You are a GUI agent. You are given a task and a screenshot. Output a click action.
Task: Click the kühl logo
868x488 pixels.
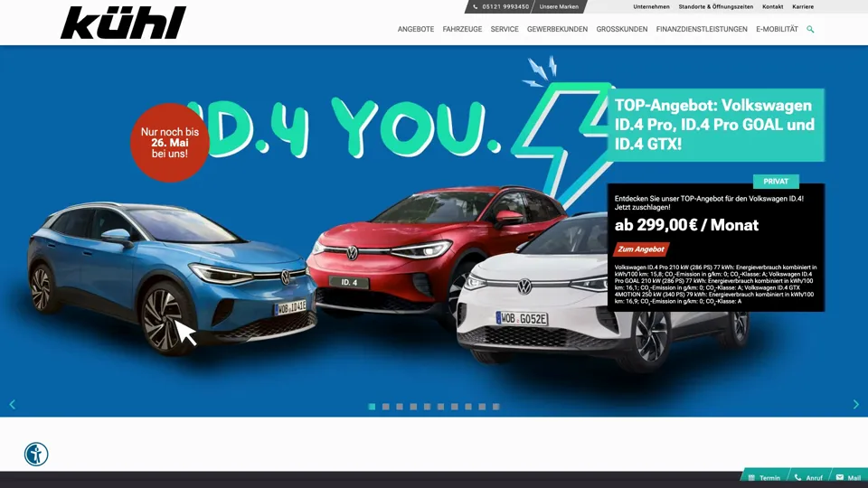(123, 23)
